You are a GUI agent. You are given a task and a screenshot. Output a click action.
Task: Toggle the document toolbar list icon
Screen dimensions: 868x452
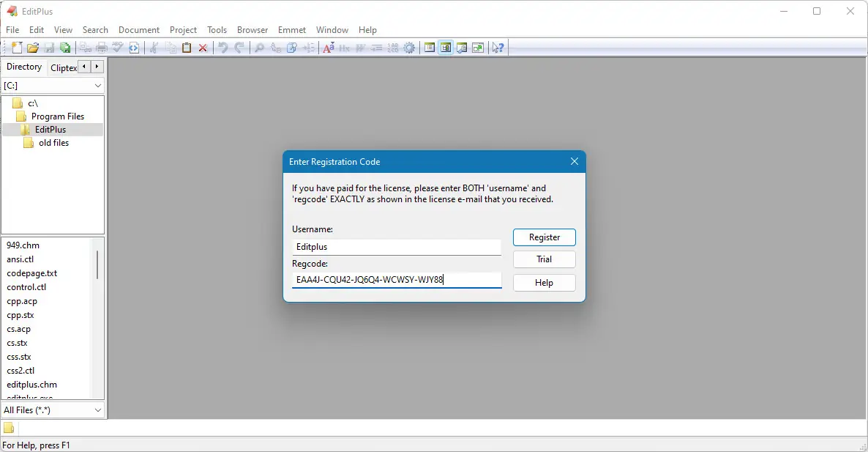[x=429, y=48]
